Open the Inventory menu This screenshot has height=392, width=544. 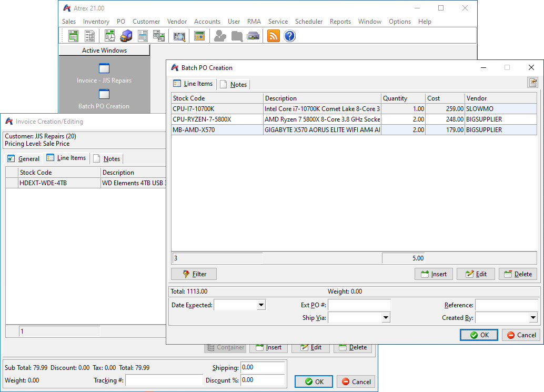[96, 22]
